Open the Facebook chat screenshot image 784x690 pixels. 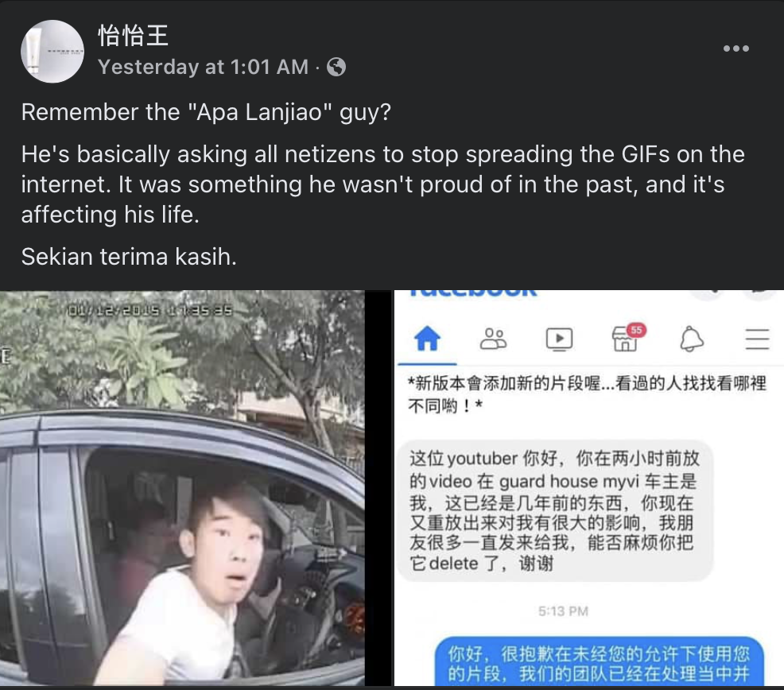(589, 488)
